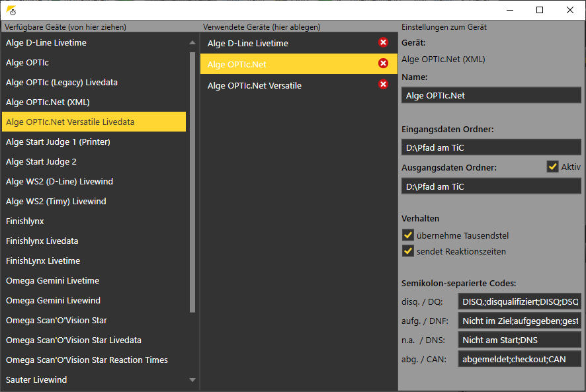Select Alge OPTIc.Net (XML) in available devices

pyautogui.click(x=94, y=102)
